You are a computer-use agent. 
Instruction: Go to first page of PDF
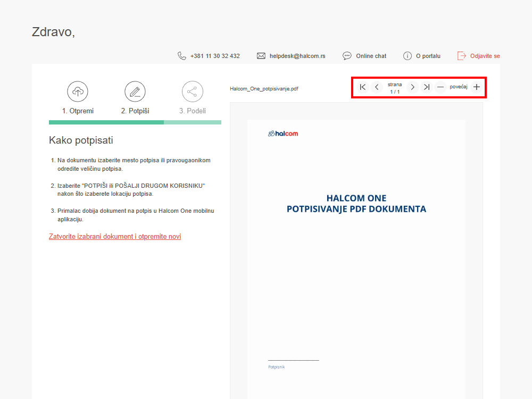[x=363, y=87]
